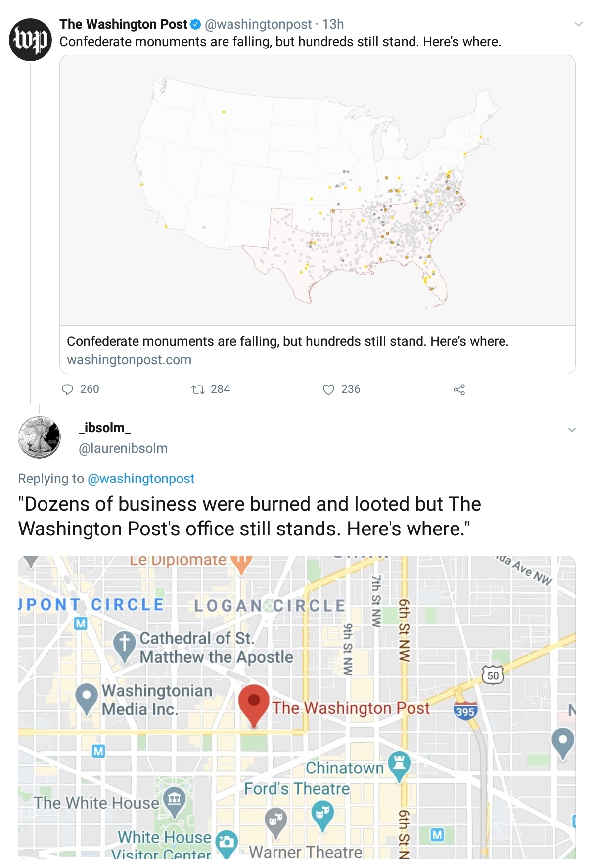Image resolution: width=593 pixels, height=868 pixels.
Task: Click the White House landmark pin
Action: [x=174, y=800]
